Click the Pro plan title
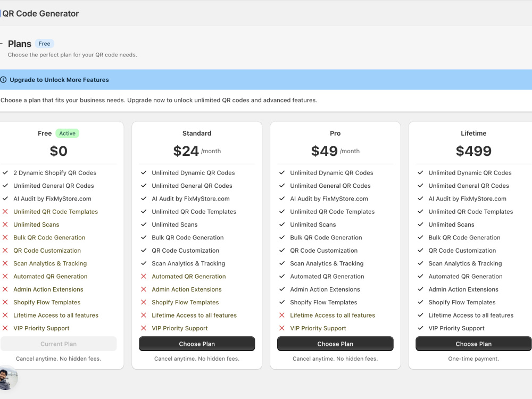Image resolution: width=532 pixels, height=399 pixels. [x=335, y=134]
